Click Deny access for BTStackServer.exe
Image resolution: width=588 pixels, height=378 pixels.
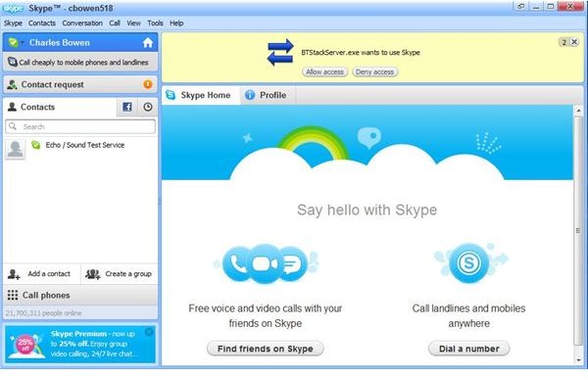point(374,71)
